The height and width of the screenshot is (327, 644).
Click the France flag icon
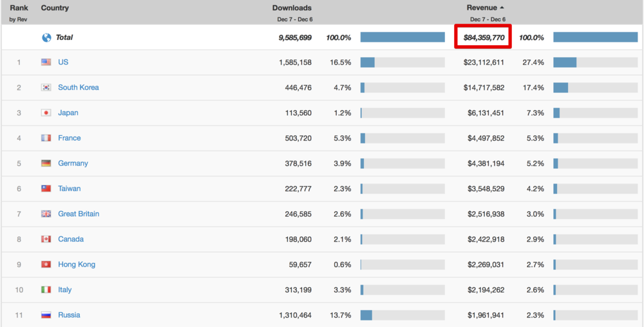pyautogui.click(x=46, y=138)
